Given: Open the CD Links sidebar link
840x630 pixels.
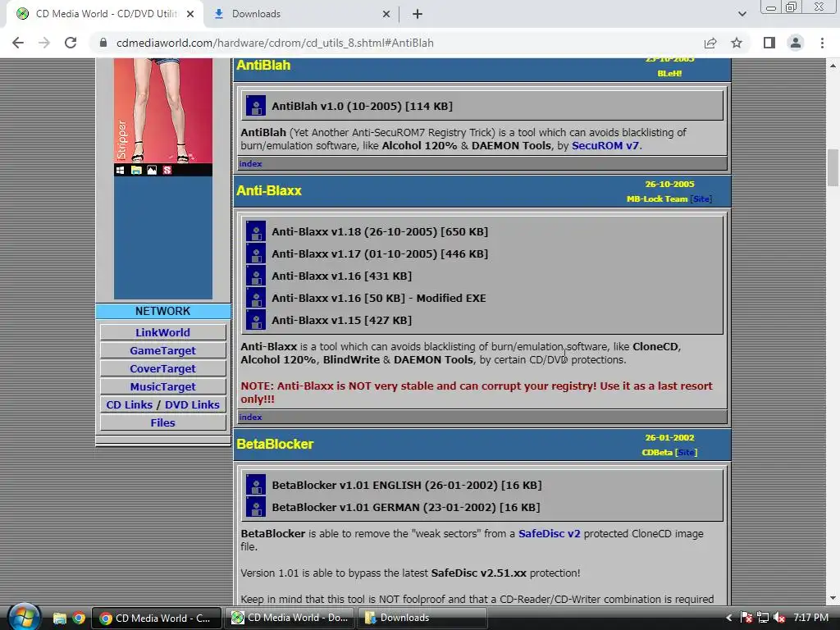Looking at the screenshot, I should click(129, 404).
